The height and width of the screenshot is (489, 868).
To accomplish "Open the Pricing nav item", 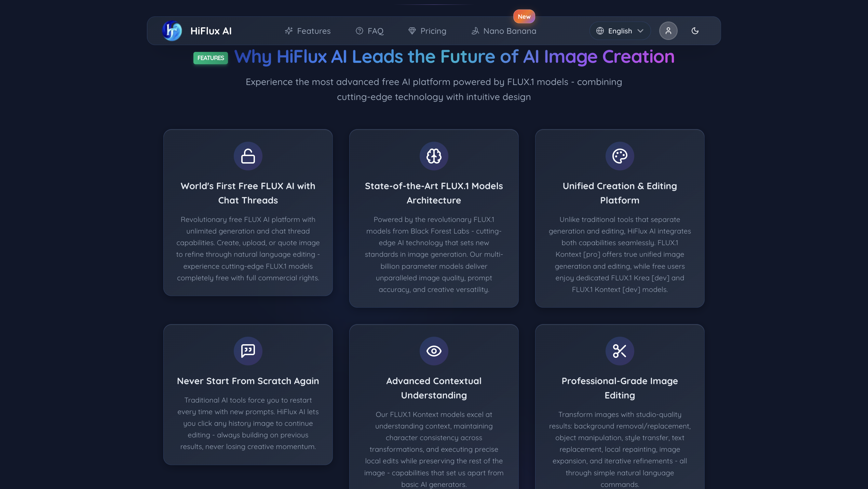I will [427, 31].
